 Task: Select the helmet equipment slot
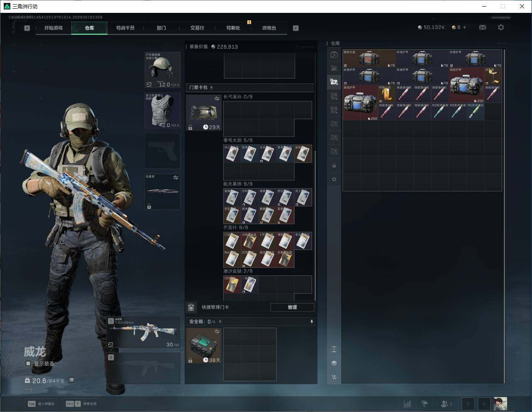coord(162,70)
